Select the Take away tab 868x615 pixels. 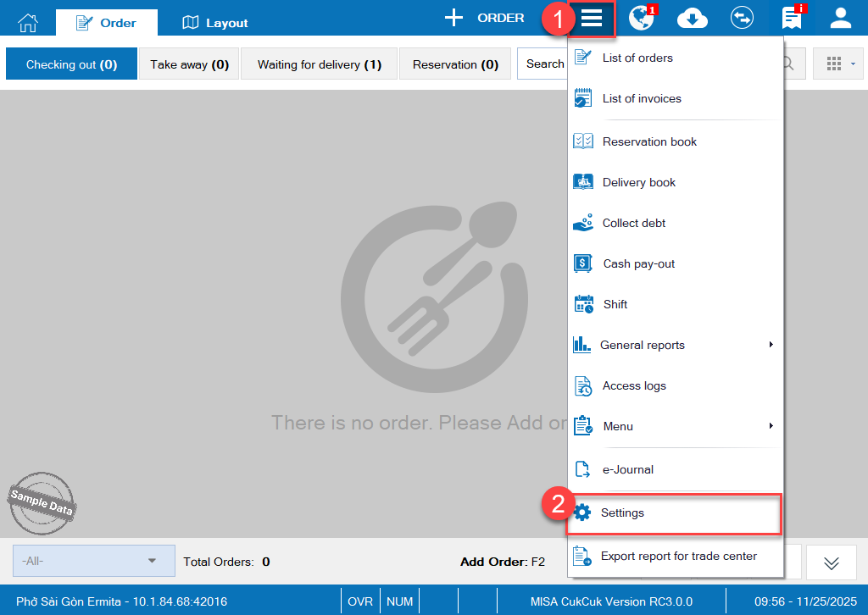coord(189,64)
